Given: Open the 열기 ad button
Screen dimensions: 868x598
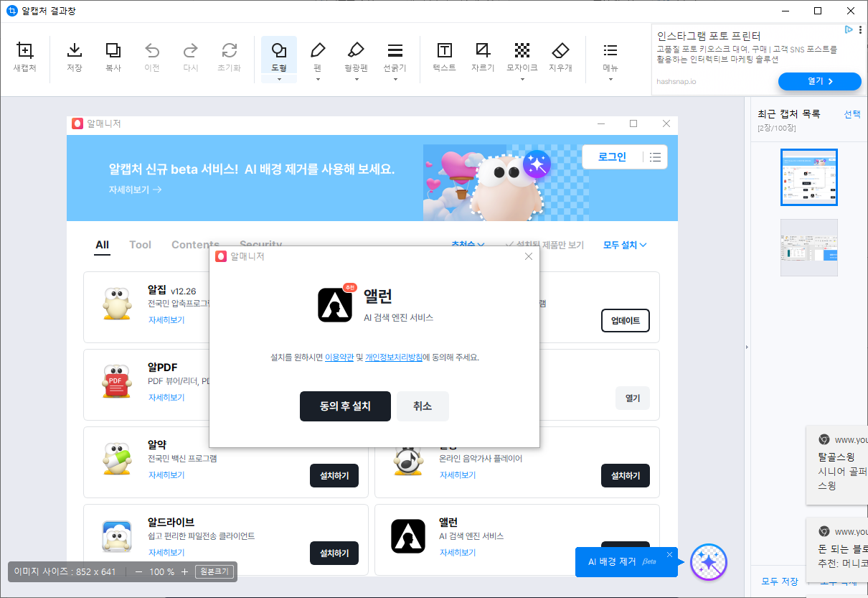Looking at the screenshot, I should [x=819, y=81].
